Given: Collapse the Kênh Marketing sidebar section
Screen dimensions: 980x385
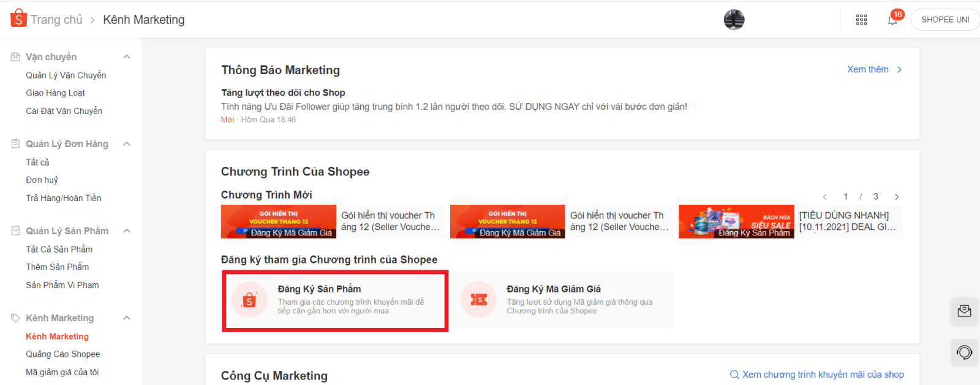Looking at the screenshot, I should coord(127,318).
